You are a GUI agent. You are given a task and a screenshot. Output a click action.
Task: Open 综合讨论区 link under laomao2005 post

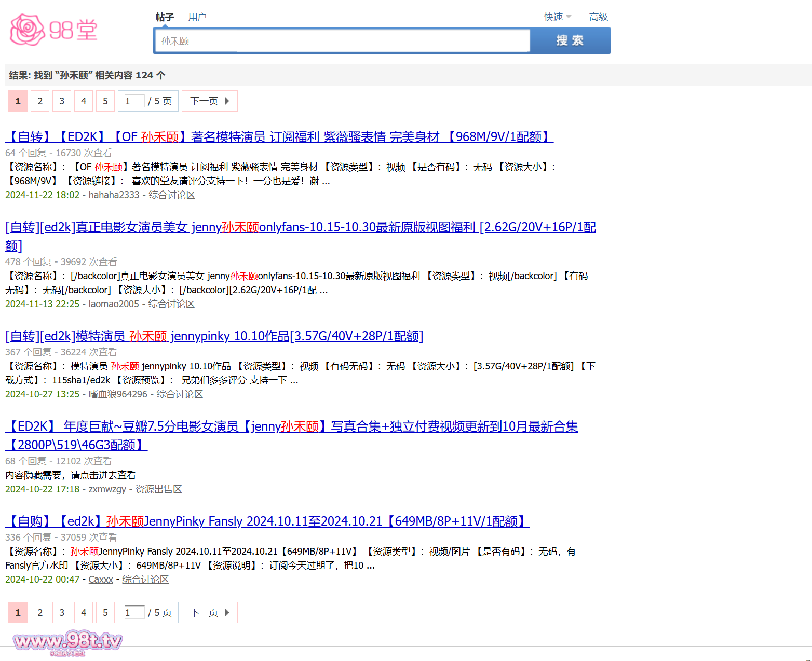(171, 304)
